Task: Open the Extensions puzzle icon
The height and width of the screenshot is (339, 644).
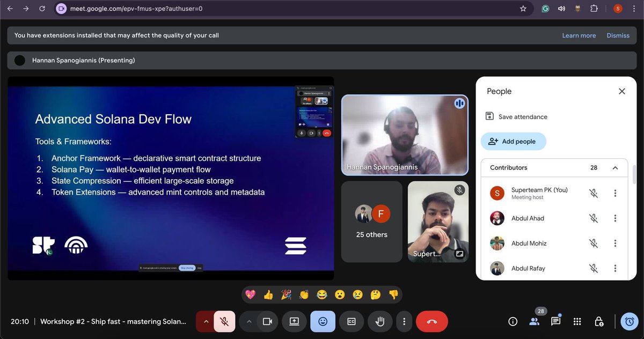Action: click(x=594, y=9)
